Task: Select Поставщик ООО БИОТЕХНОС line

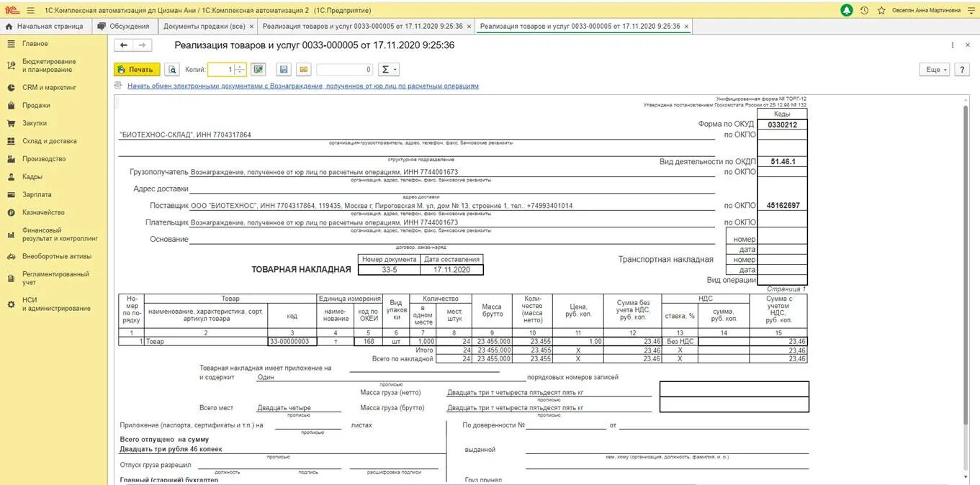Action: (x=382, y=206)
